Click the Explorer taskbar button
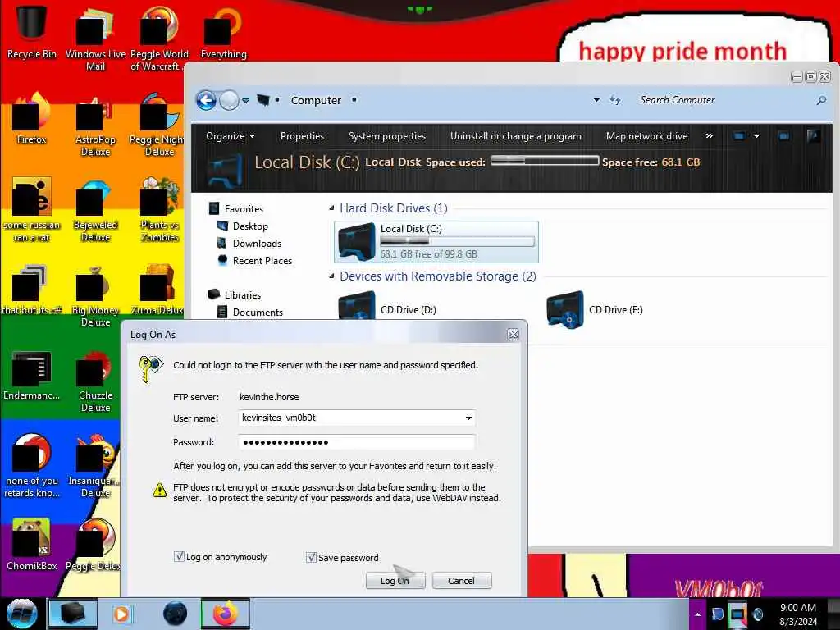The height and width of the screenshot is (630, 840). [73, 614]
